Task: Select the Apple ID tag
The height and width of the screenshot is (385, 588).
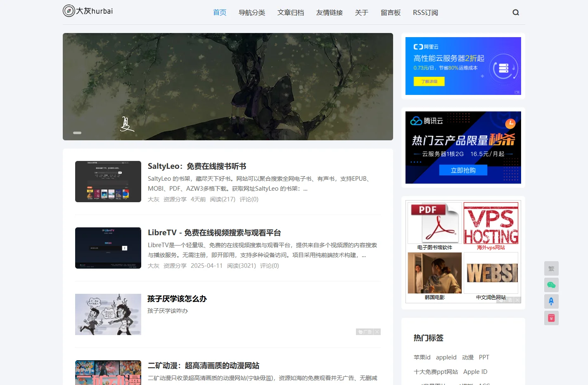Action: [x=475, y=372]
